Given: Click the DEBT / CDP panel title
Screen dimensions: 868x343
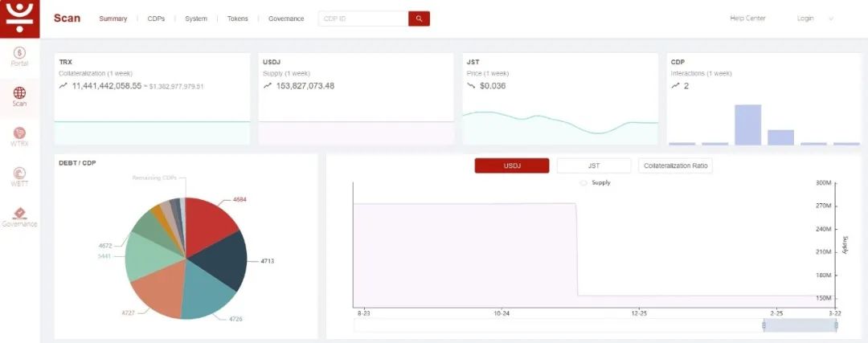Looking at the screenshot, I should (77, 162).
